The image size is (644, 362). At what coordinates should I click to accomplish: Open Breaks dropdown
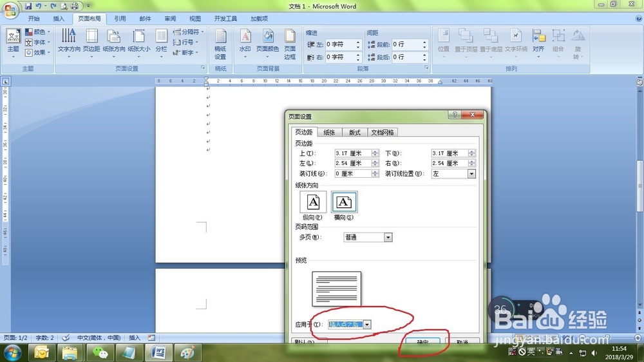coord(188,32)
